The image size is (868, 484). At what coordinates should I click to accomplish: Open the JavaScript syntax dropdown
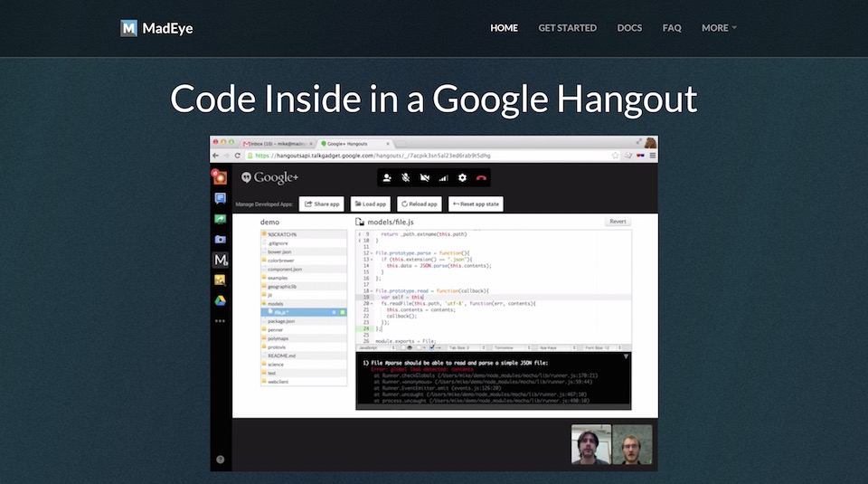376,347
